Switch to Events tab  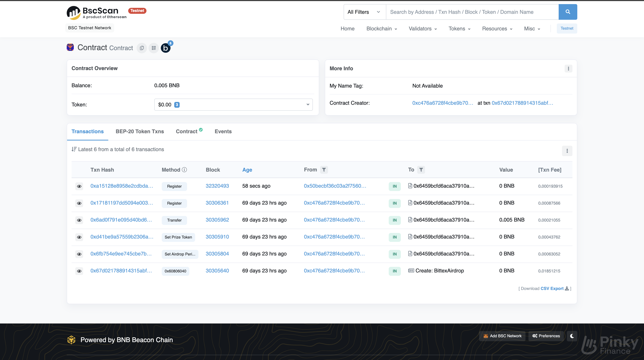pyautogui.click(x=222, y=131)
